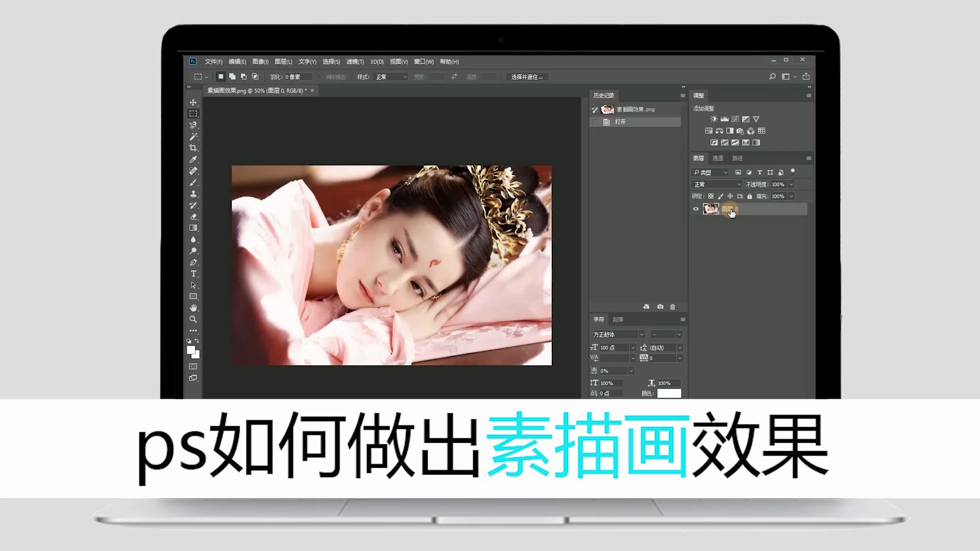Select the Zoom tool in the toolbar

click(194, 319)
